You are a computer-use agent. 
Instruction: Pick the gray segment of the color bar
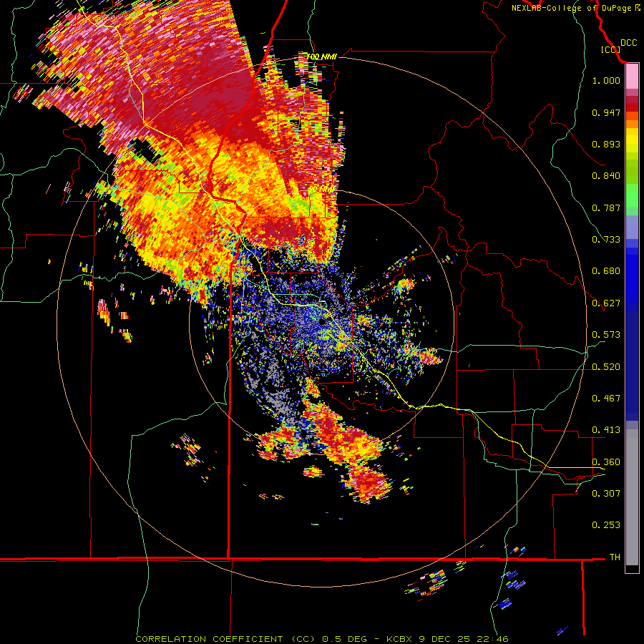point(632,497)
